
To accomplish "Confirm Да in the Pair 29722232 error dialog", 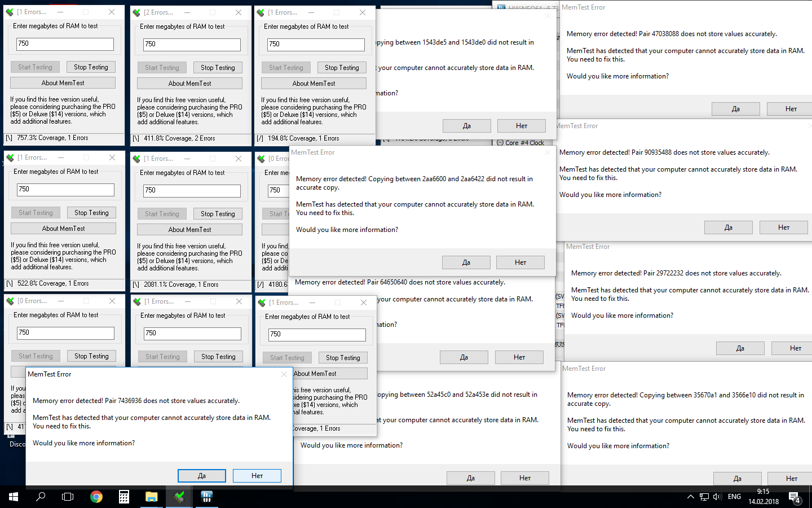I will pos(740,348).
